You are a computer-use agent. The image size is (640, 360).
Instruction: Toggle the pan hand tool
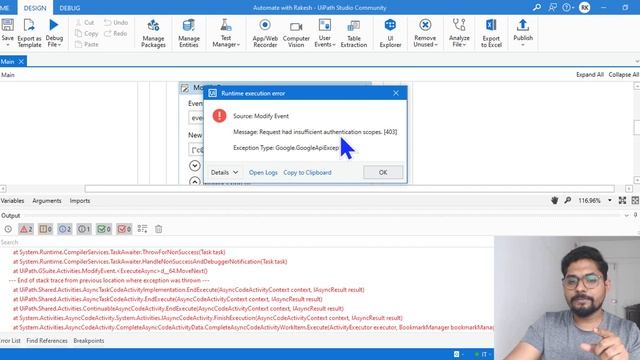pyautogui.click(x=554, y=200)
